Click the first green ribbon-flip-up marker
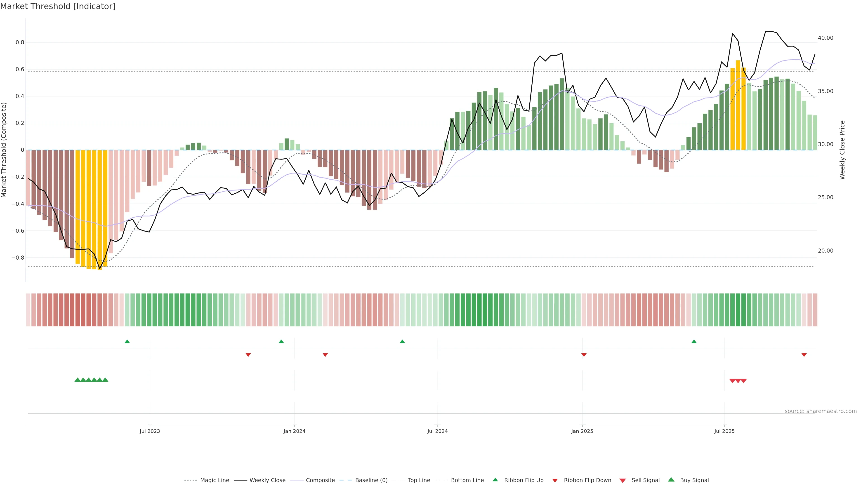 click(127, 342)
